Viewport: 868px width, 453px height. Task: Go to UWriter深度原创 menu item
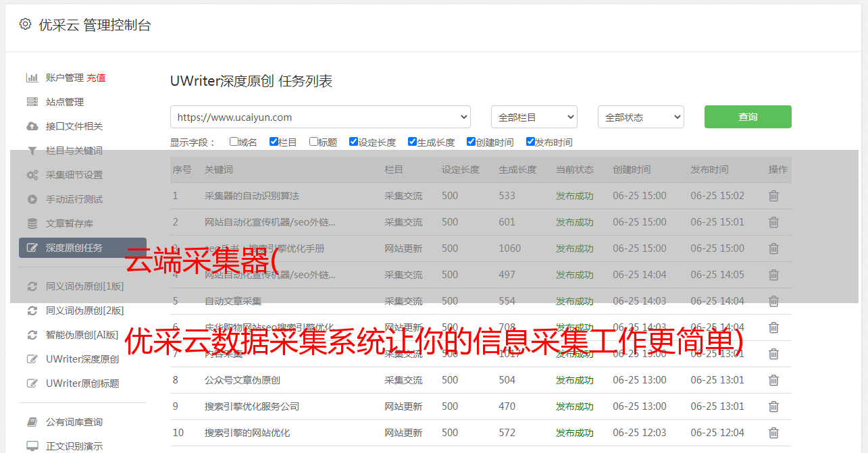(x=82, y=359)
